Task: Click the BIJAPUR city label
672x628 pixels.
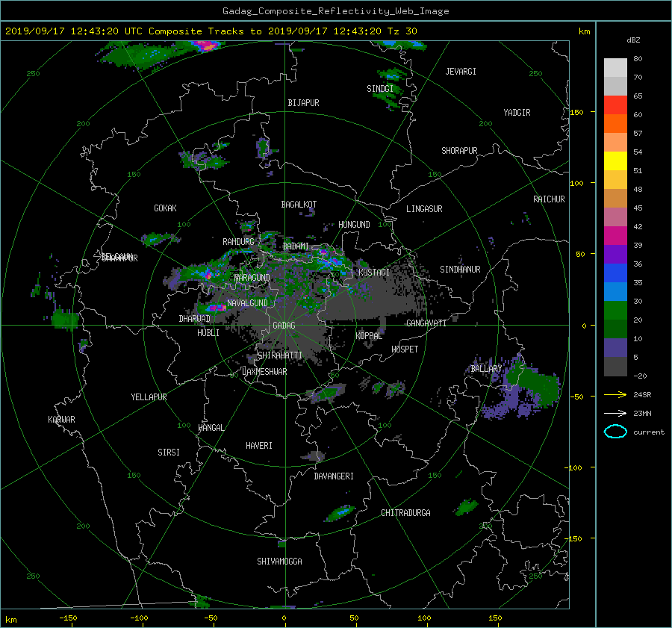Action: point(303,103)
